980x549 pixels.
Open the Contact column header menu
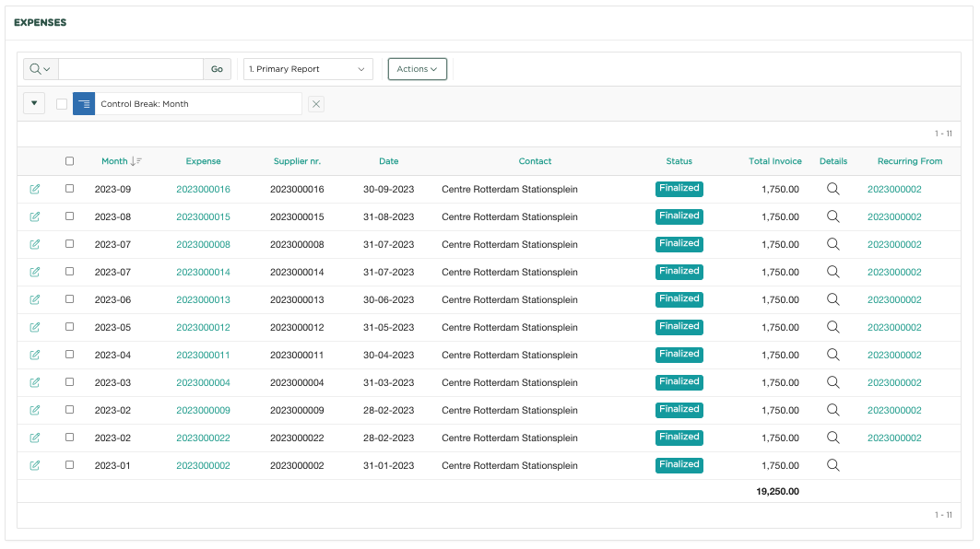pyautogui.click(x=535, y=161)
